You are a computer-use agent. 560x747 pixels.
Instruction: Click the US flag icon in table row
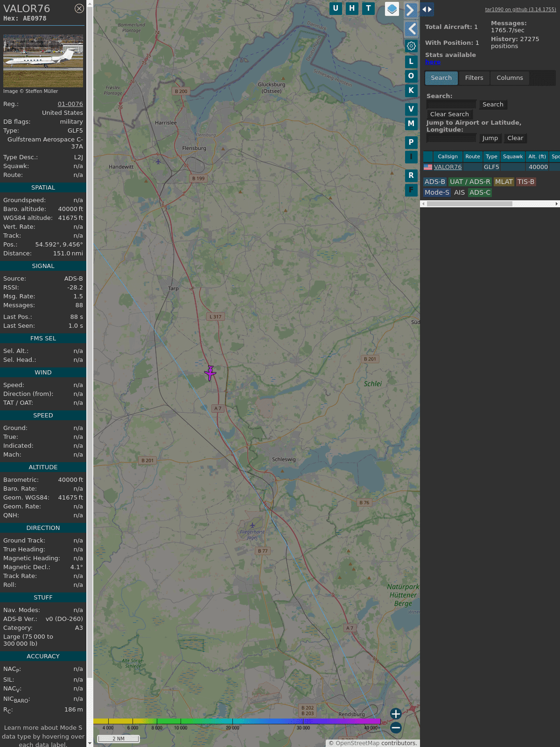(x=428, y=167)
